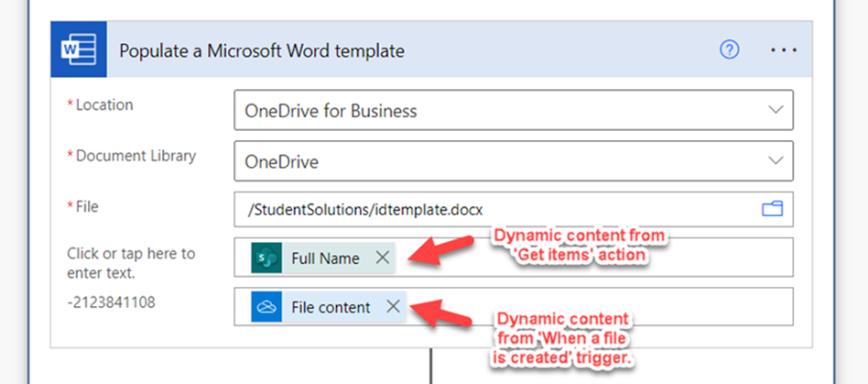Image resolution: width=868 pixels, height=384 pixels.
Task: Expand the Document Library dropdown
Action: [776, 160]
